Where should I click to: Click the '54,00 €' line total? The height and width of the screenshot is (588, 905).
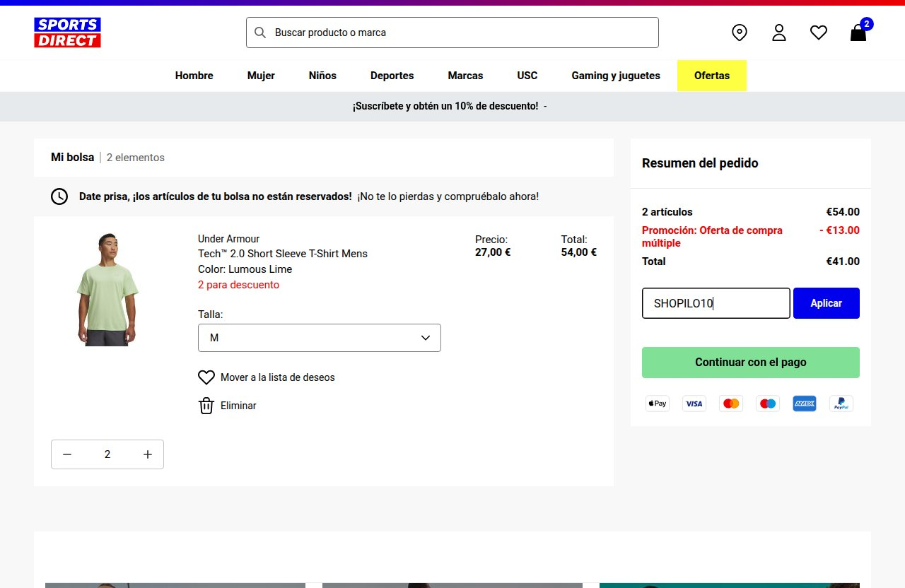point(579,252)
